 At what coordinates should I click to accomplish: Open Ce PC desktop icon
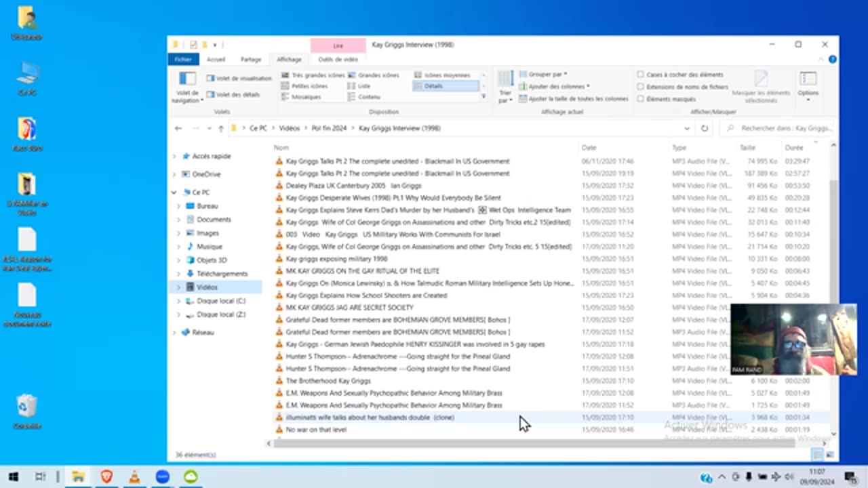(27, 78)
